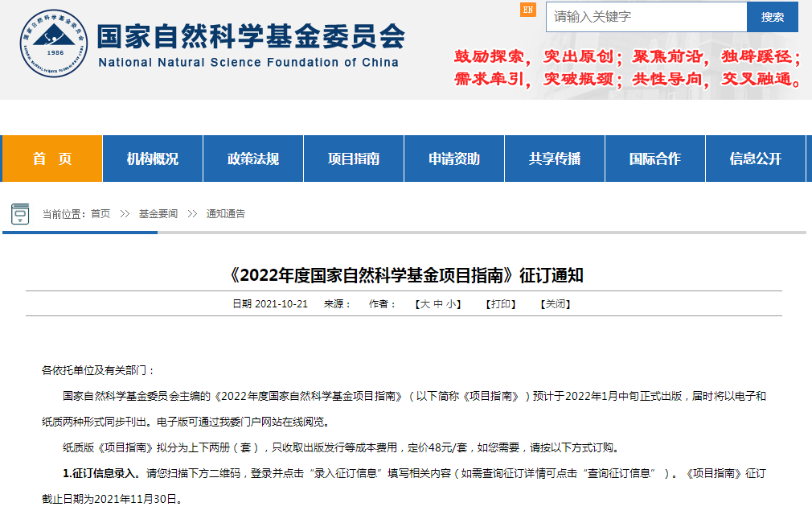The image size is (812, 515).
Task: Open the 共享传播 dropdown menu
Action: click(x=555, y=159)
